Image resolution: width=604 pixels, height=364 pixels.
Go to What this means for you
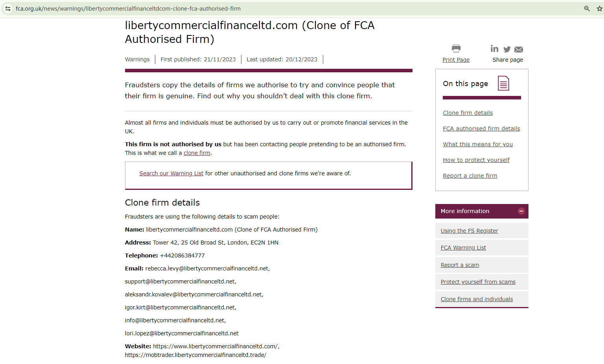coord(478,144)
